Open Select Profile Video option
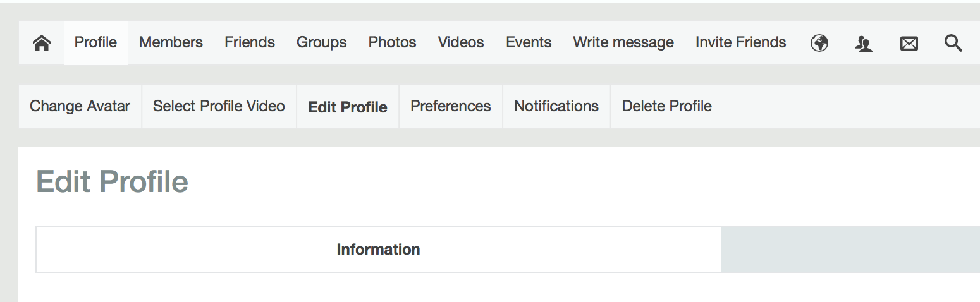The width and height of the screenshot is (980, 302). click(x=219, y=106)
